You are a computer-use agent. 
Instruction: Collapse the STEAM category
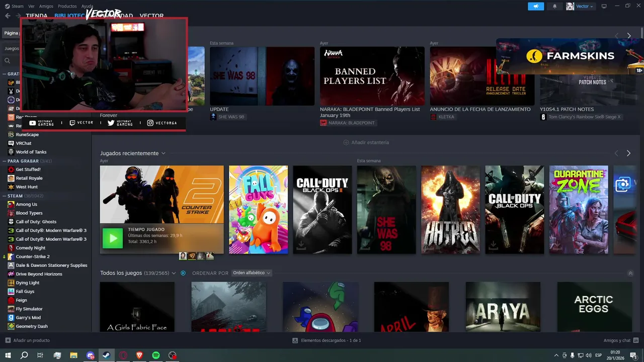5,196
